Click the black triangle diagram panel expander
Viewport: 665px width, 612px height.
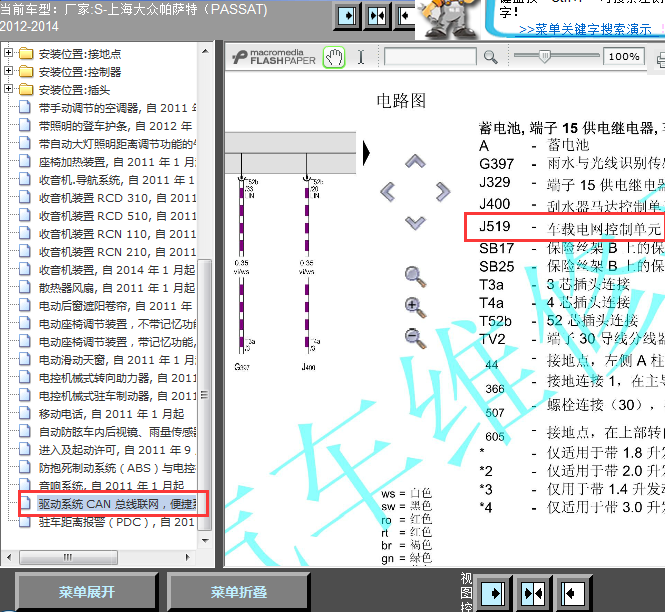coord(366,153)
